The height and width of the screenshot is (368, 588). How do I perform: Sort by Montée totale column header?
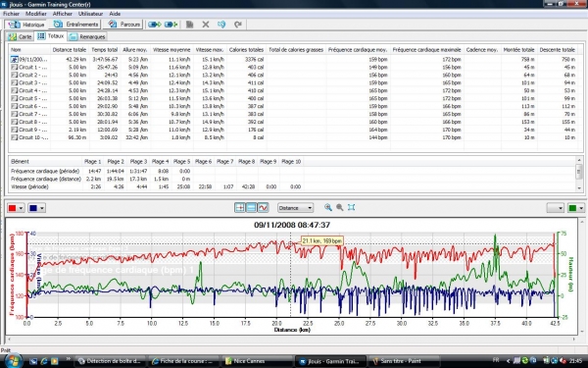coord(519,50)
